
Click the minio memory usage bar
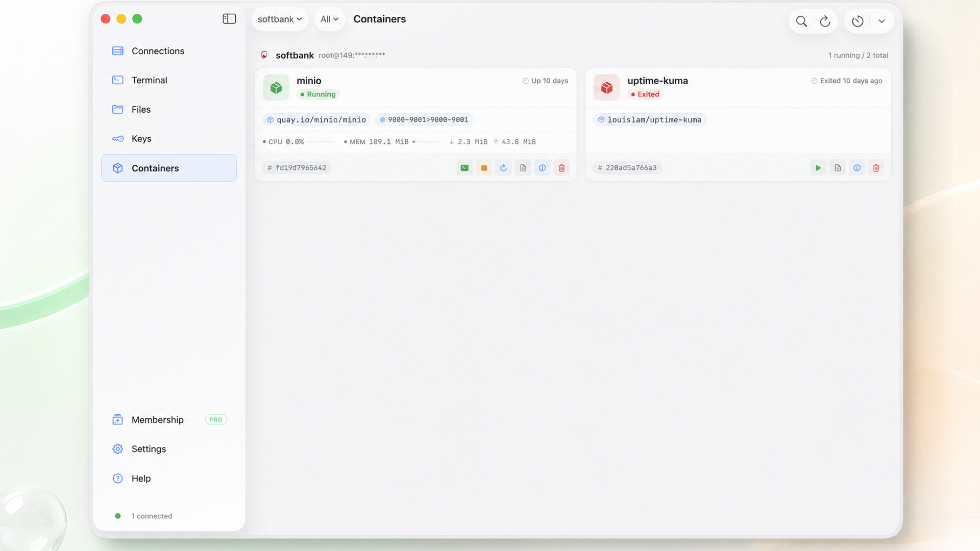(x=426, y=142)
